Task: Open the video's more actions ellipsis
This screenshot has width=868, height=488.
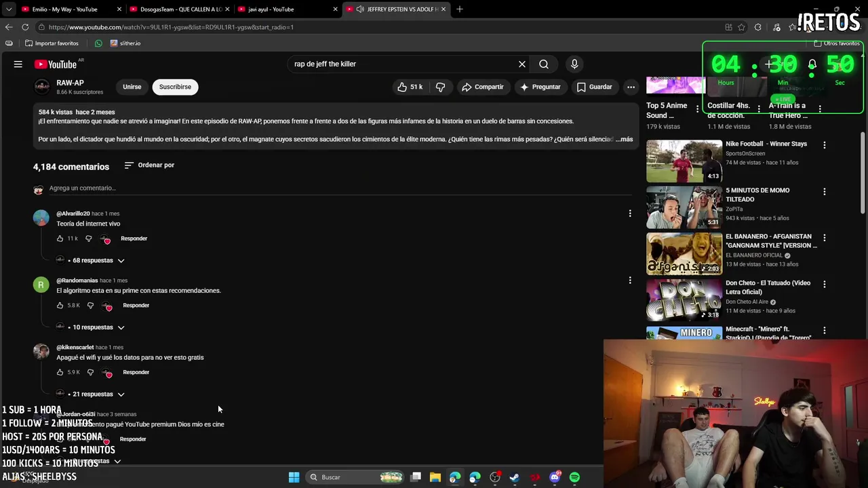Action: [631, 87]
